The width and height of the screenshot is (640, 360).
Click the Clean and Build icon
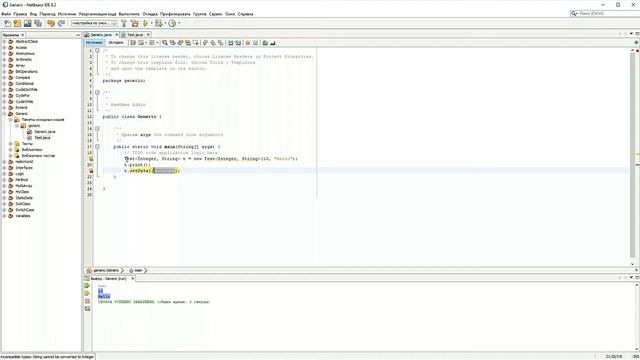134,24
